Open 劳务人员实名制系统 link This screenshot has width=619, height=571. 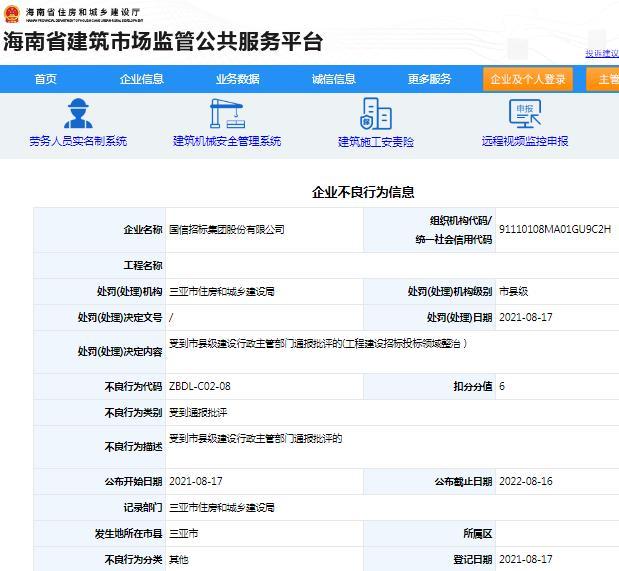coord(78,141)
